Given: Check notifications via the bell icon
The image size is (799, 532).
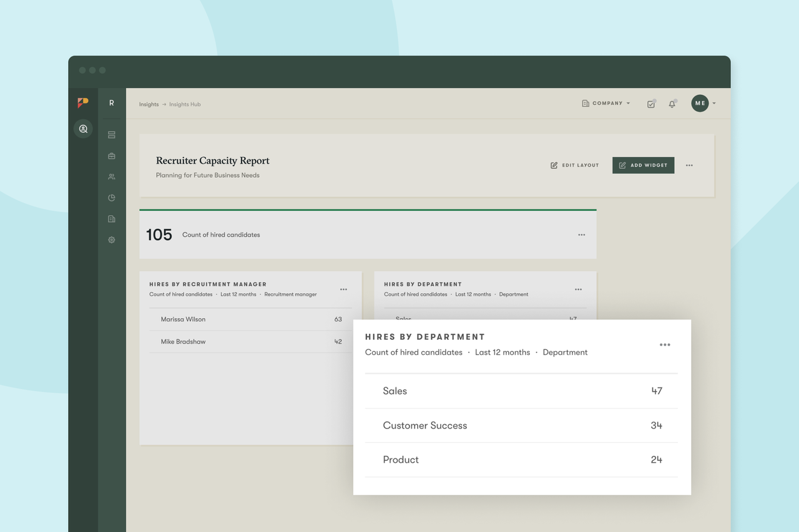Looking at the screenshot, I should (x=672, y=104).
